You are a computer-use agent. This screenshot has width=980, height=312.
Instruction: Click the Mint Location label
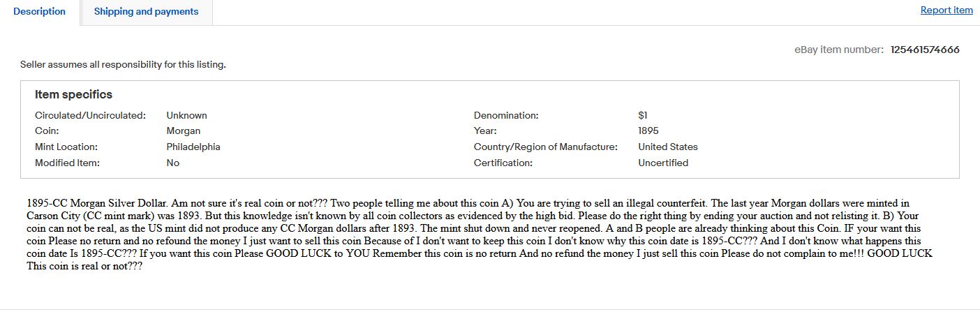pos(66,147)
